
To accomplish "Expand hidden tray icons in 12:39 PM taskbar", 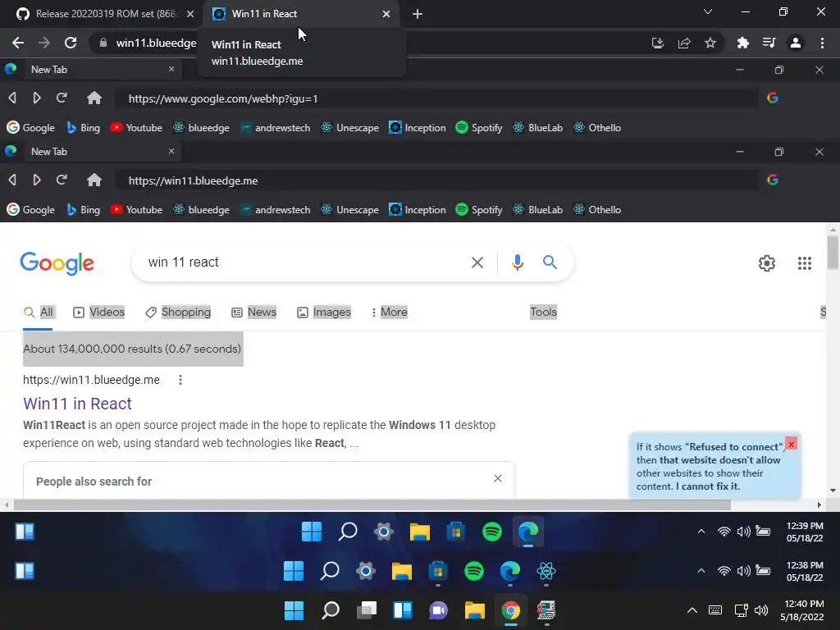I will point(701,532).
